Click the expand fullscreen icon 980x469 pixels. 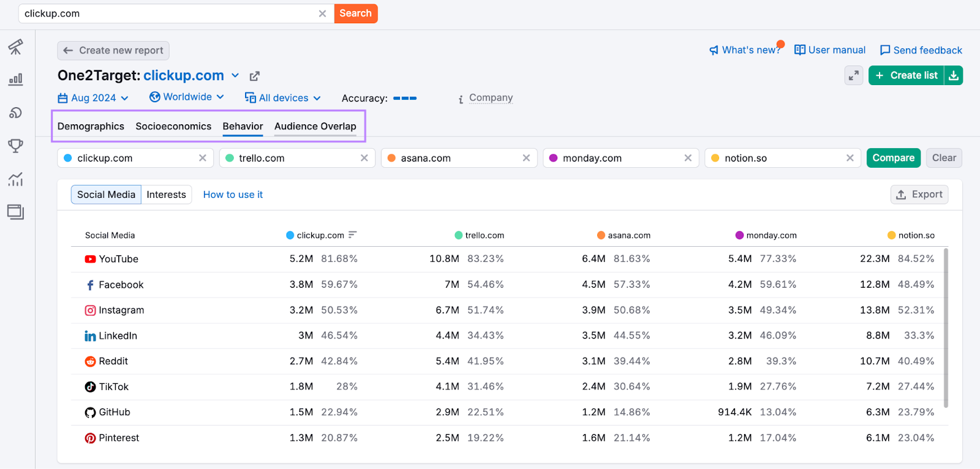854,75
